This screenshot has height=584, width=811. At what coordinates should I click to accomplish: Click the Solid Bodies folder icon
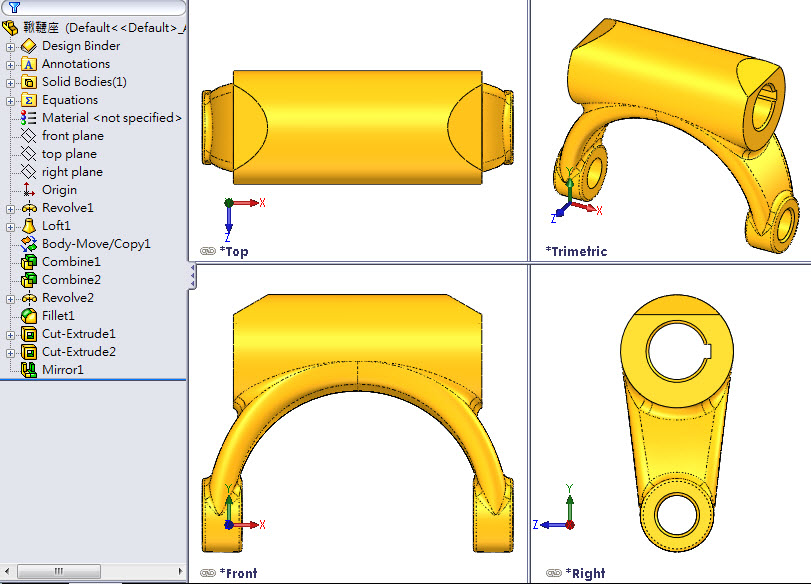point(29,82)
